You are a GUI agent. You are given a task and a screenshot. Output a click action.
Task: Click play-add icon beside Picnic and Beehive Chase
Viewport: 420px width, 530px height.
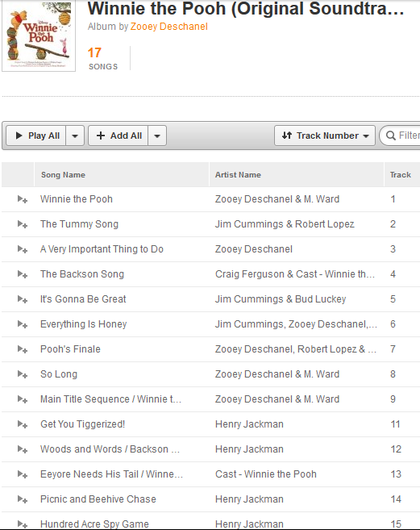click(23, 499)
